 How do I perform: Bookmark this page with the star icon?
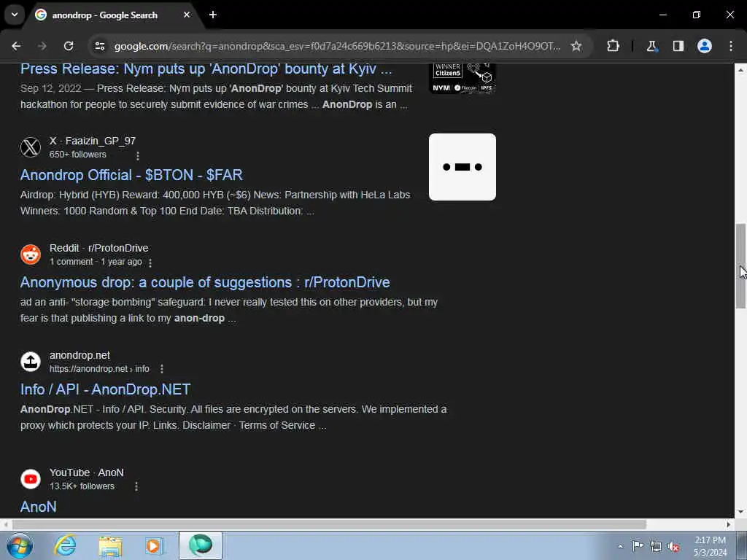click(576, 46)
